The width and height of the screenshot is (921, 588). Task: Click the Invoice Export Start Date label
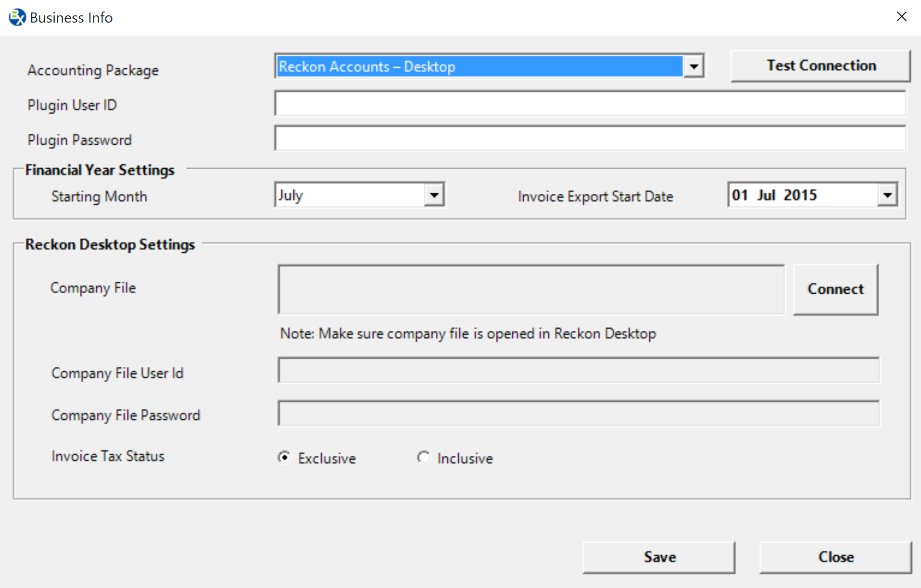tap(595, 196)
